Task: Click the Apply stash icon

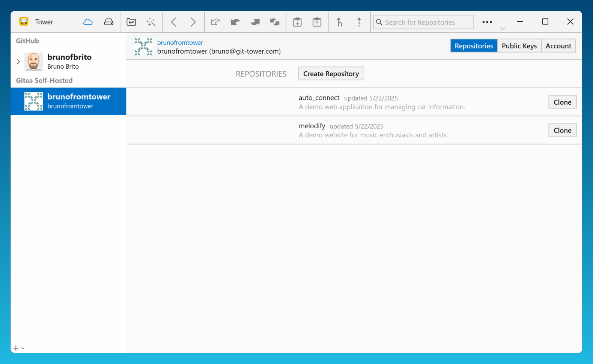Action: (317, 22)
